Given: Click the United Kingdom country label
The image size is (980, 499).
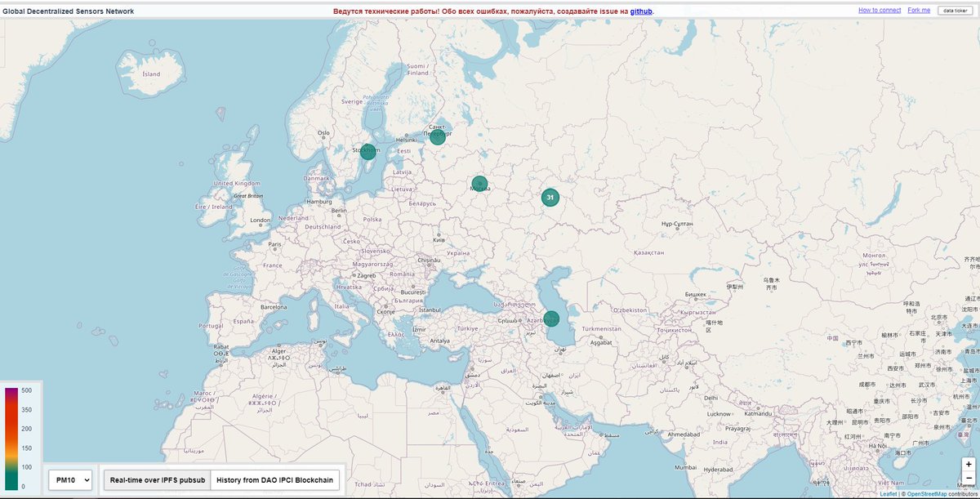Looking at the screenshot, I should (235, 184).
